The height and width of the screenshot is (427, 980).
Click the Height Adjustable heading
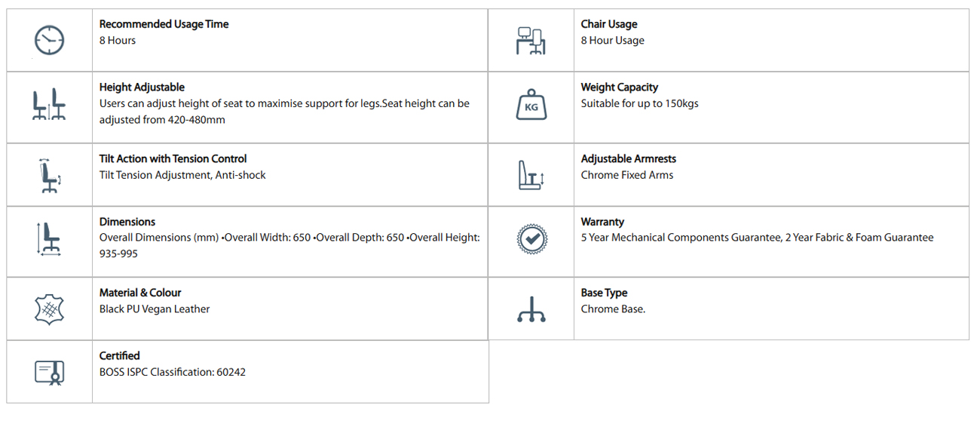(x=142, y=88)
